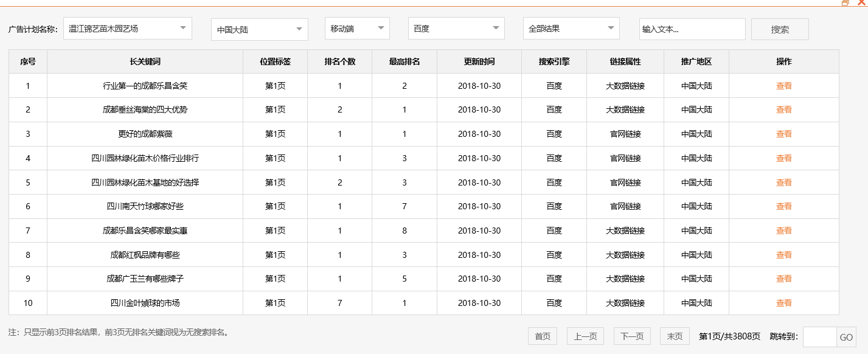Open the 移动端 device type dropdown
Viewport: 868px width, 354px height.
point(356,28)
